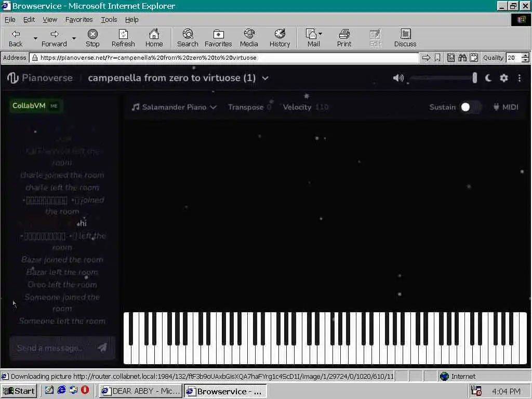Viewport: 532px width, 399px height.
Task: Open the Media toolbar button
Action: point(249,38)
